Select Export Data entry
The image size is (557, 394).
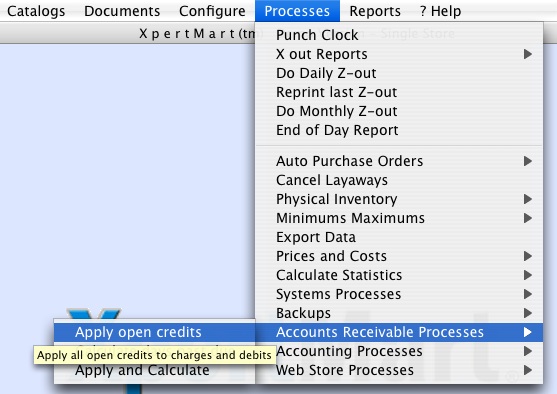[x=399, y=237]
